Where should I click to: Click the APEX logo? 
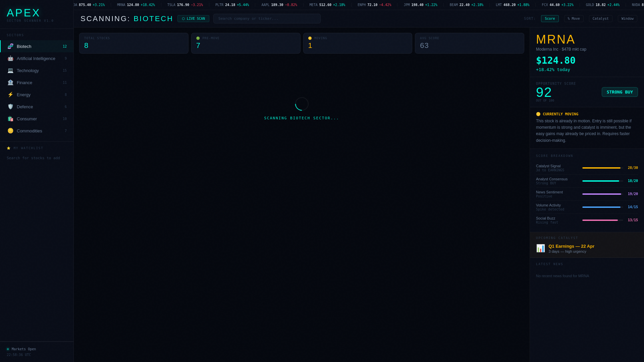click(23, 13)
